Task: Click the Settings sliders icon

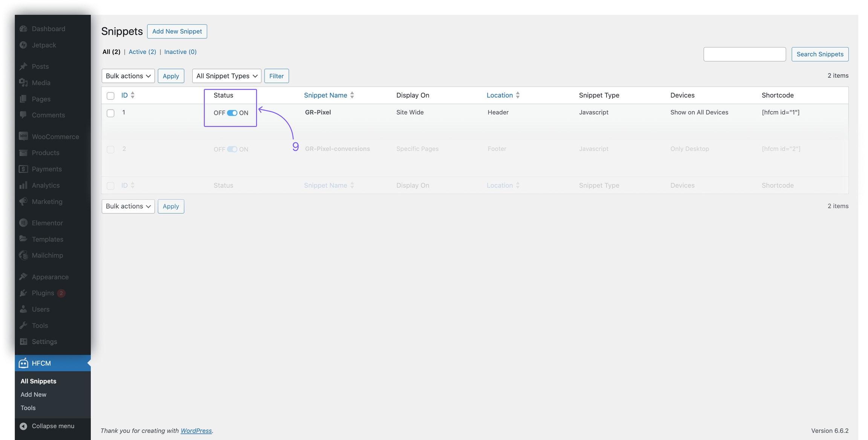Action: [23, 341]
